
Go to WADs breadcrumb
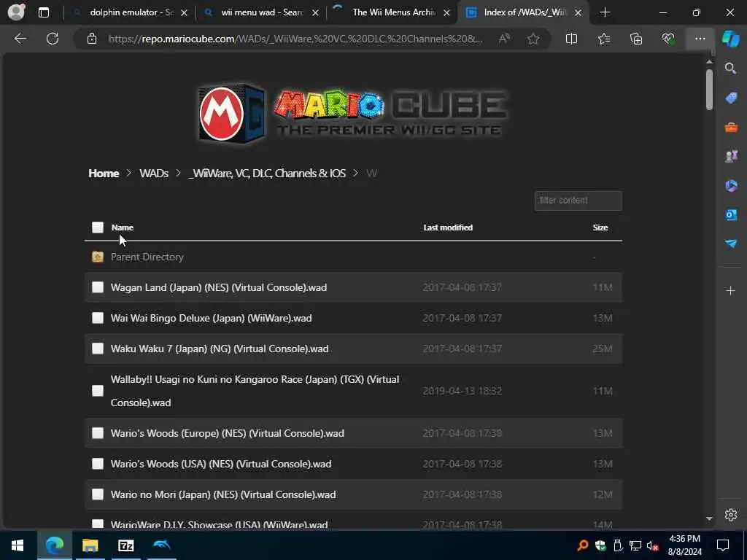[154, 174]
